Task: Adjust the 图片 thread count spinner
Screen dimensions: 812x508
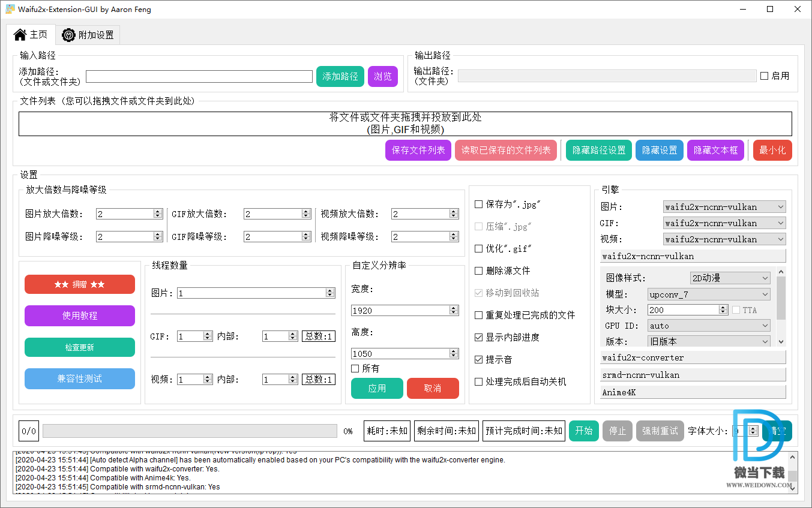Action: (x=256, y=293)
